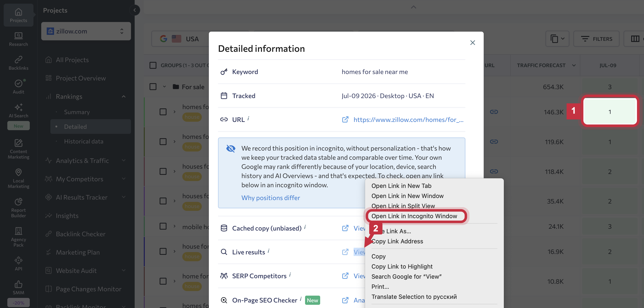Tick the checkbox beside mobile keyword row
This screenshot has height=308, width=644.
pos(163,226)
